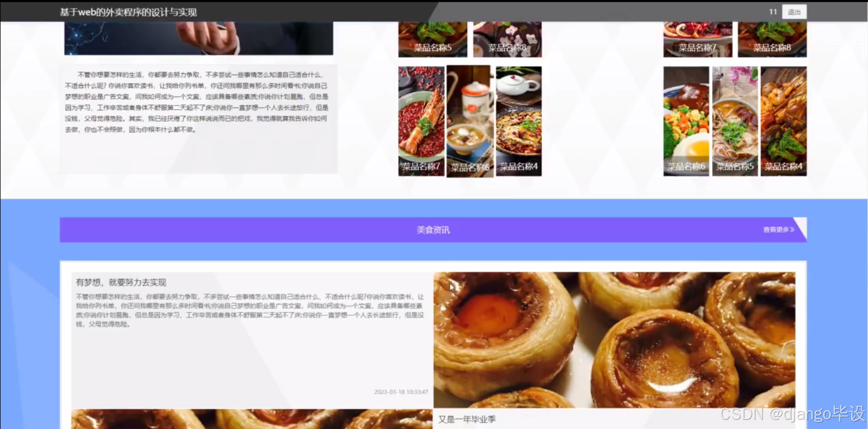Open the fried egg rice card 菜品名称6
868x429 pixels.
pos(686,121)
